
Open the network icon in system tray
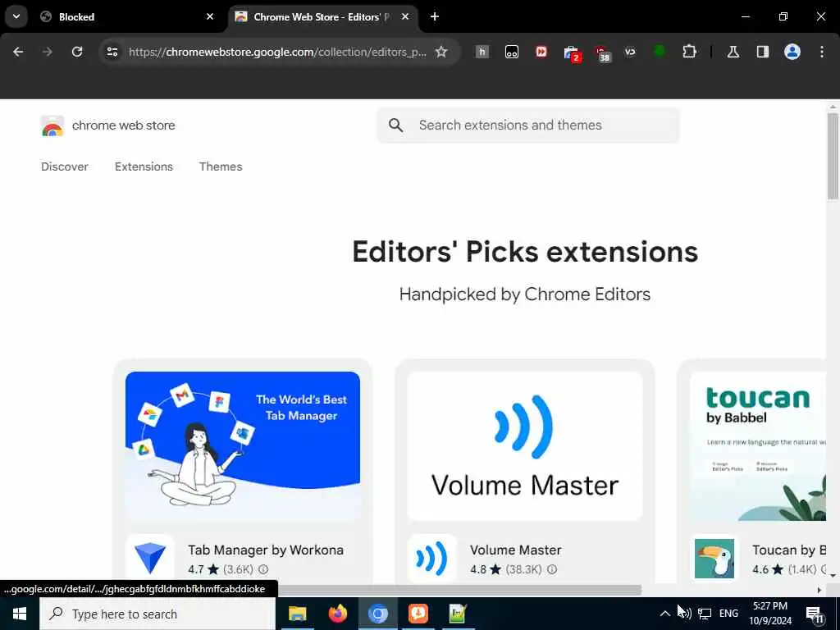coord(705,614)
